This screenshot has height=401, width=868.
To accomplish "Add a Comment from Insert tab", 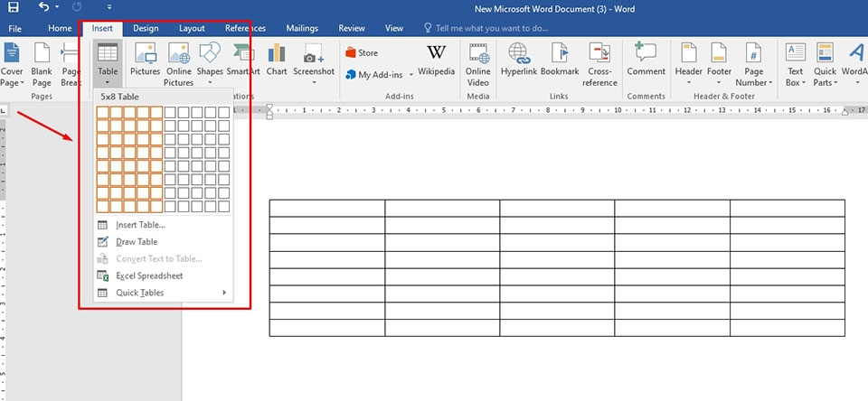I will point(646,60).
